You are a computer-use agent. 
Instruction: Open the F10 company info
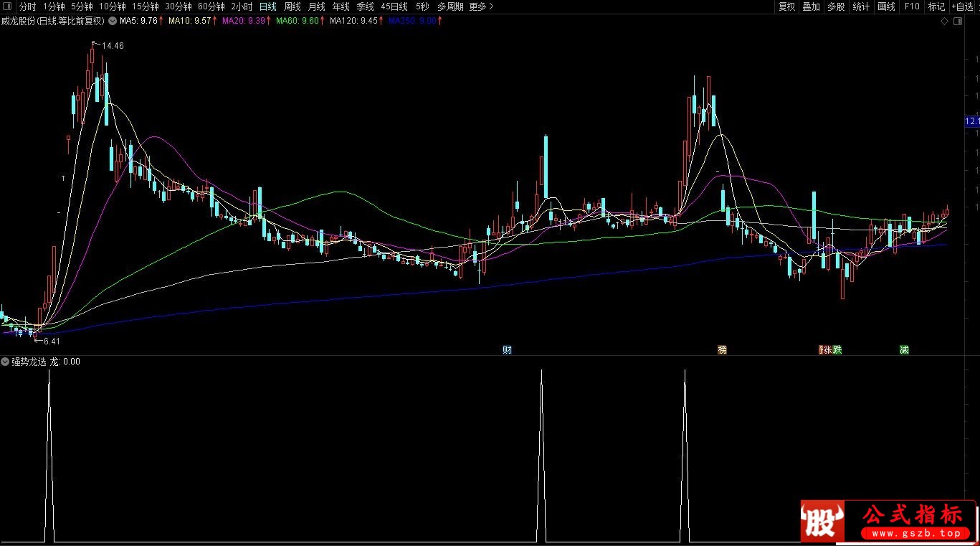tap(912, 6)
